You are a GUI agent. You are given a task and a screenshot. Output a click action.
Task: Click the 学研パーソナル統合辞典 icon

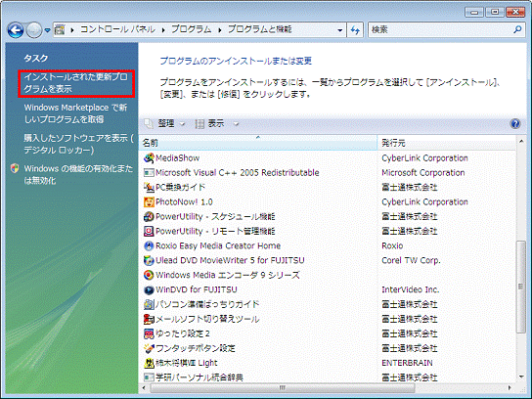tap(149, 377)
